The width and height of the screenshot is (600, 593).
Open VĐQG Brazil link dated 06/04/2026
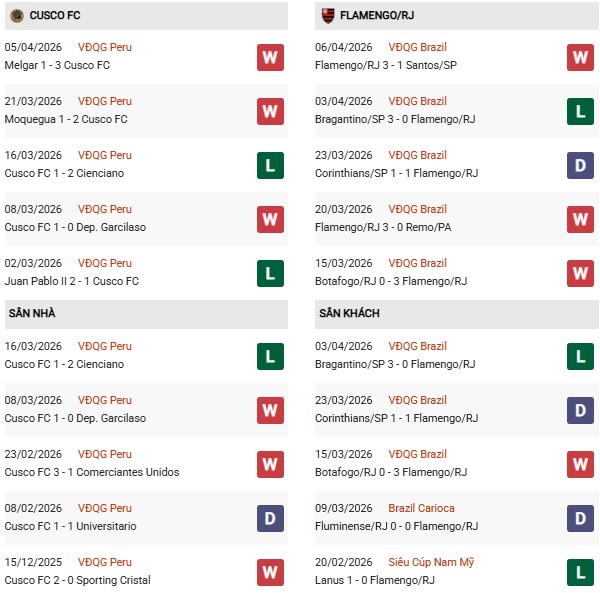point(418,47)
